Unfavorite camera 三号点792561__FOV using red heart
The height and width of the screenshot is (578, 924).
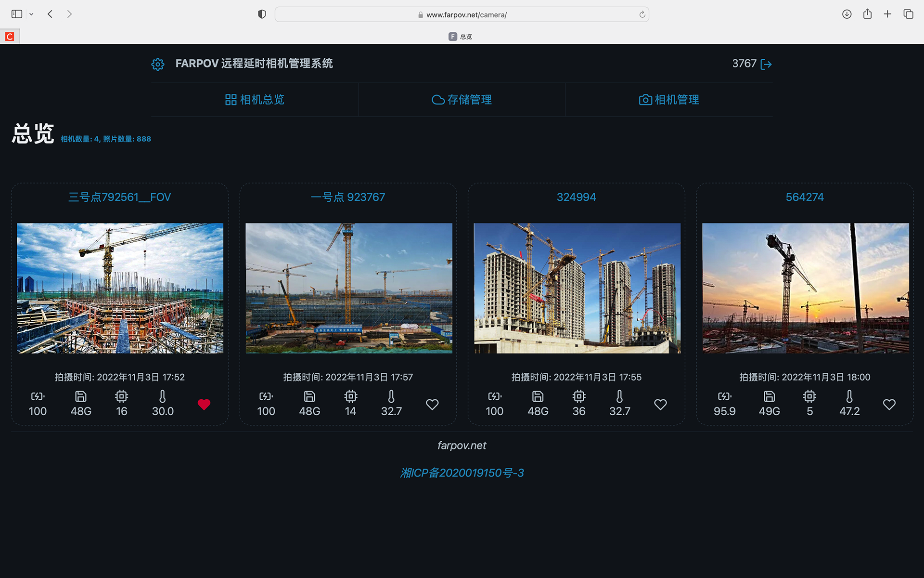pyautogui.click(x=204, y=405)
